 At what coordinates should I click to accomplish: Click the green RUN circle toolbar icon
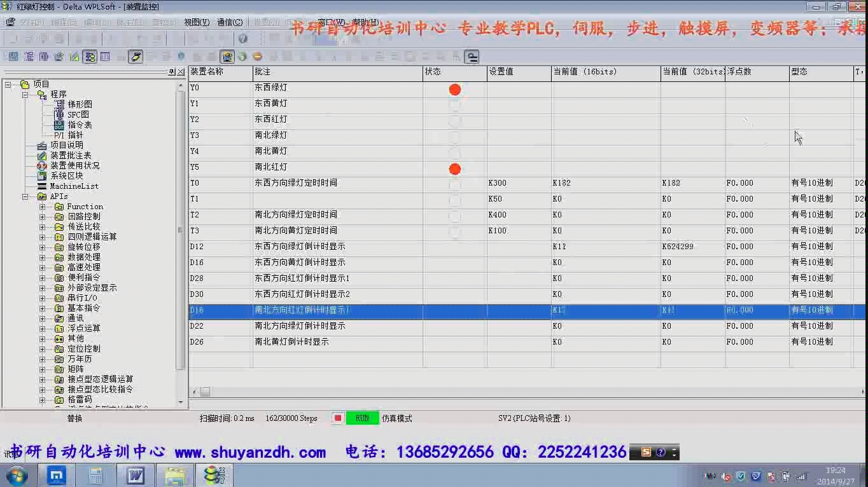242,57
